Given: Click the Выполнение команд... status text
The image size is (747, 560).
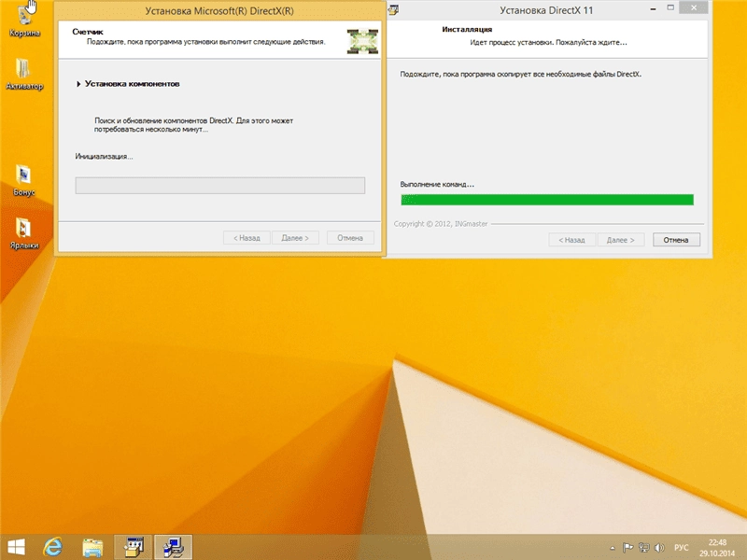Looking at the screenshot, I should point(437,184).
